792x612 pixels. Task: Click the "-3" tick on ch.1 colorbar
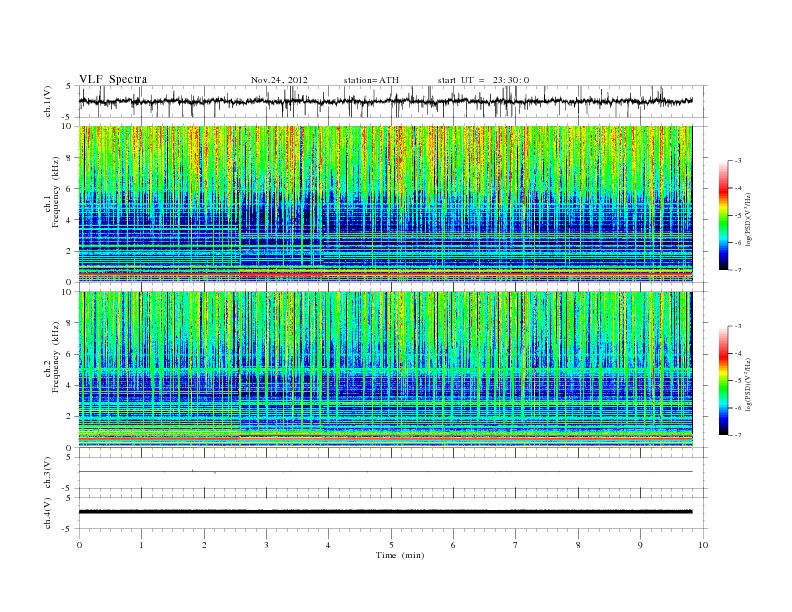pyautogui.click(x=738, y=161)
